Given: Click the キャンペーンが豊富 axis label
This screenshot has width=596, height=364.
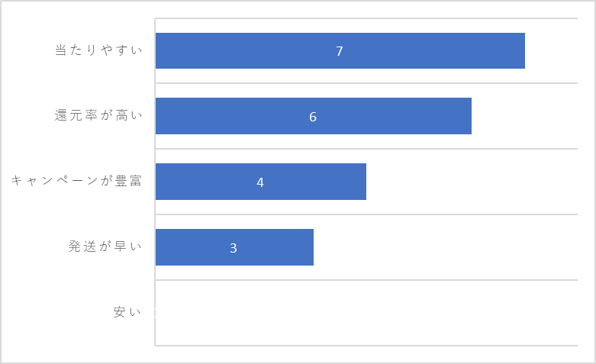Looking at the screenshot, I should (x=77, y=181).
